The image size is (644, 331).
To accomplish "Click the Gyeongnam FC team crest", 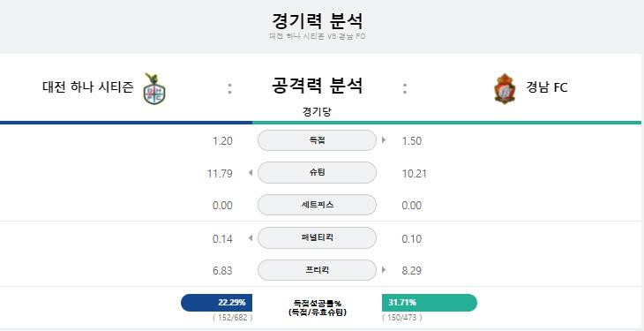I will pos(505,88).
